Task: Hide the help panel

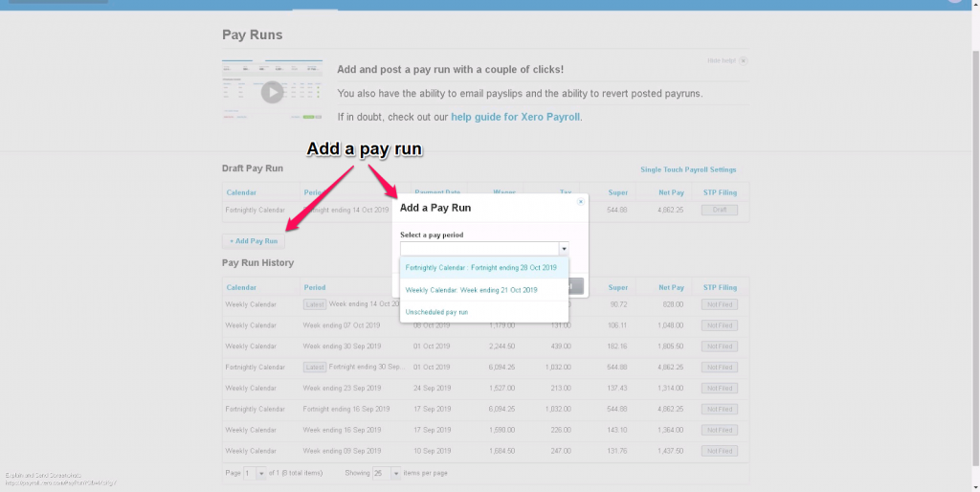Action: coord(727,60)
